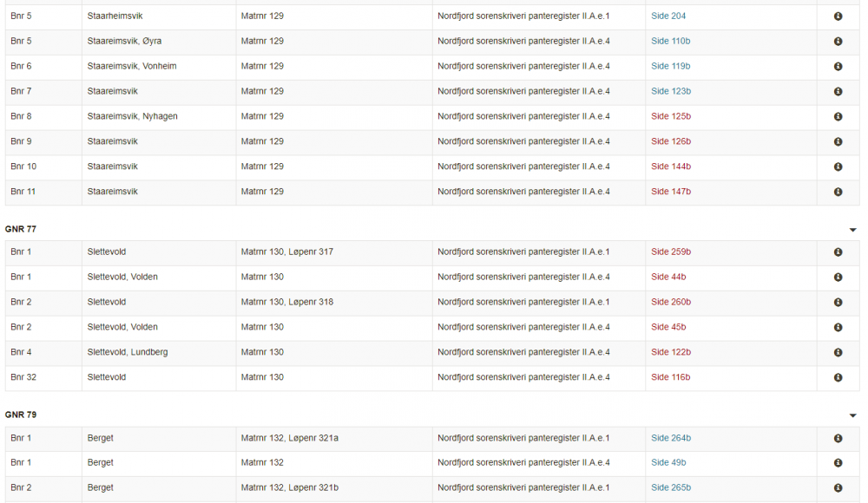Click info icon for Side 45b row

click(x=838, y=327)
